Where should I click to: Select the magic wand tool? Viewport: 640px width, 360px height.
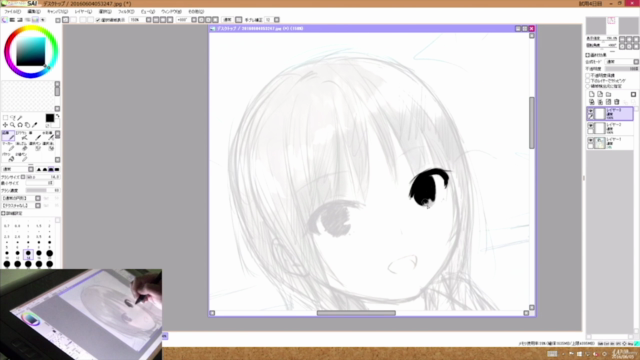(20, 118)
